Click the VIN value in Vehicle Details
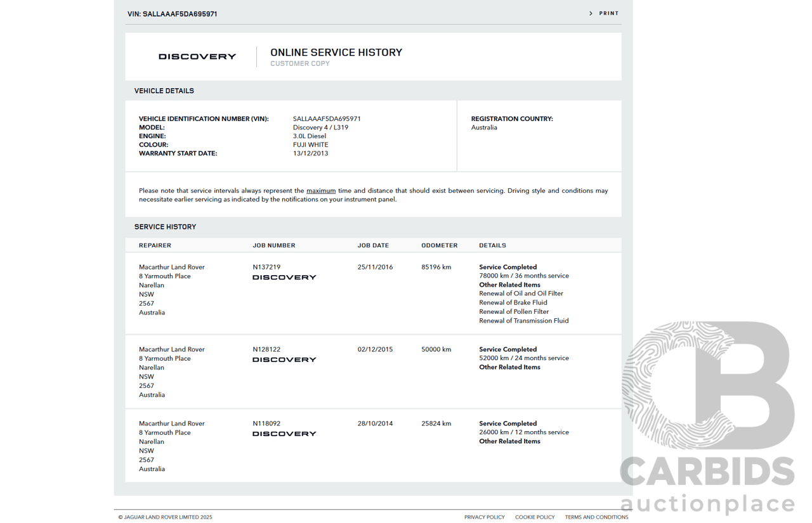 pyautogui.click(x=327, y=119)
